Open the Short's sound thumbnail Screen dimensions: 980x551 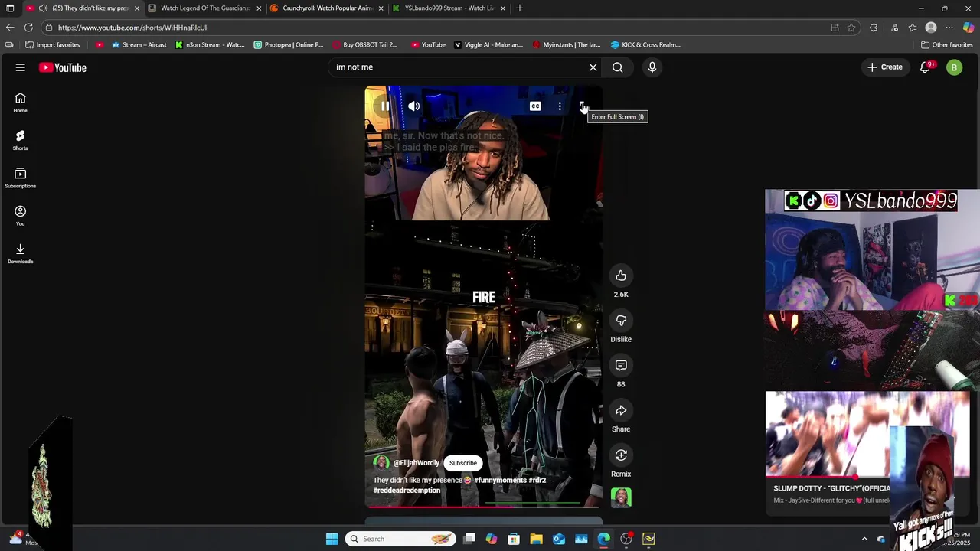[621, 497]
